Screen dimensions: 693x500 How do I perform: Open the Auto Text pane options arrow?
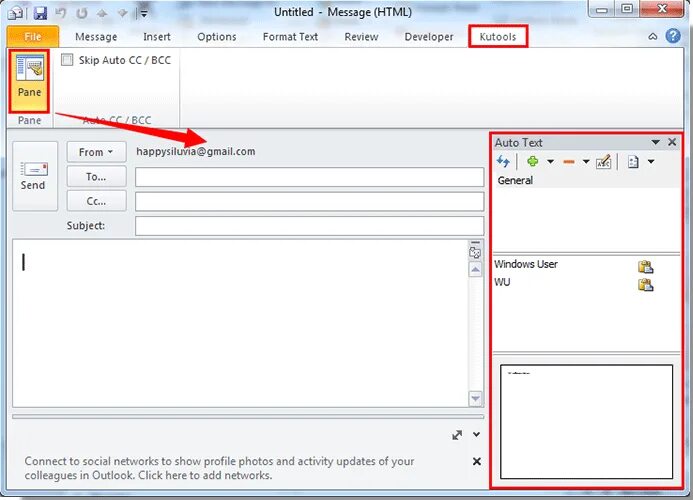[655, 142]
